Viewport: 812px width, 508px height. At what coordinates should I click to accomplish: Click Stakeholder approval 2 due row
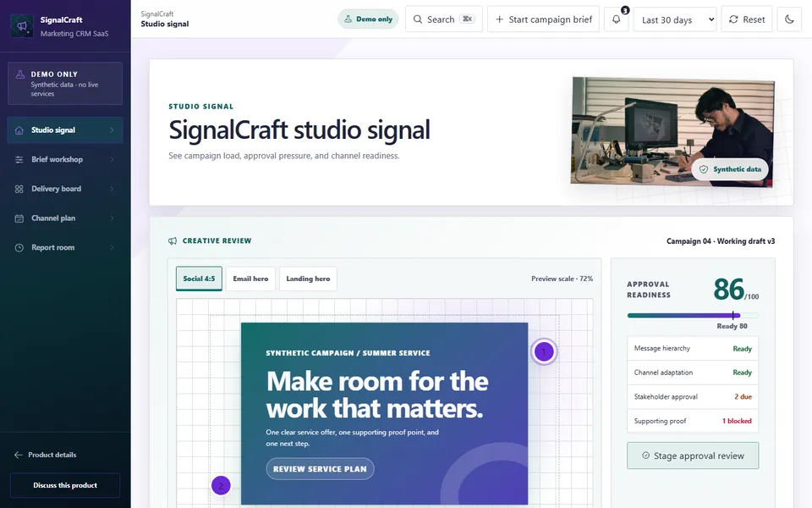tap(693, 396)
